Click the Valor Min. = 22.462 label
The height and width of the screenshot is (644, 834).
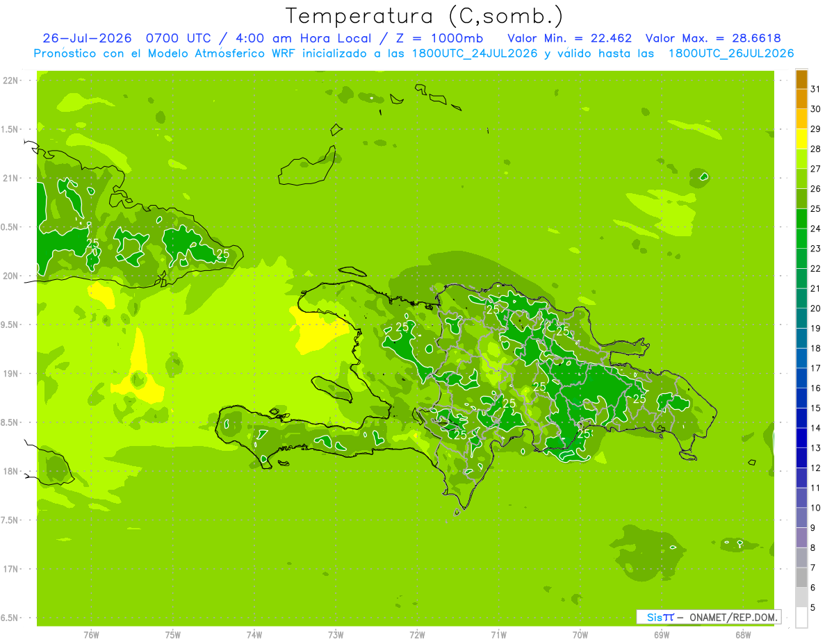569,38
